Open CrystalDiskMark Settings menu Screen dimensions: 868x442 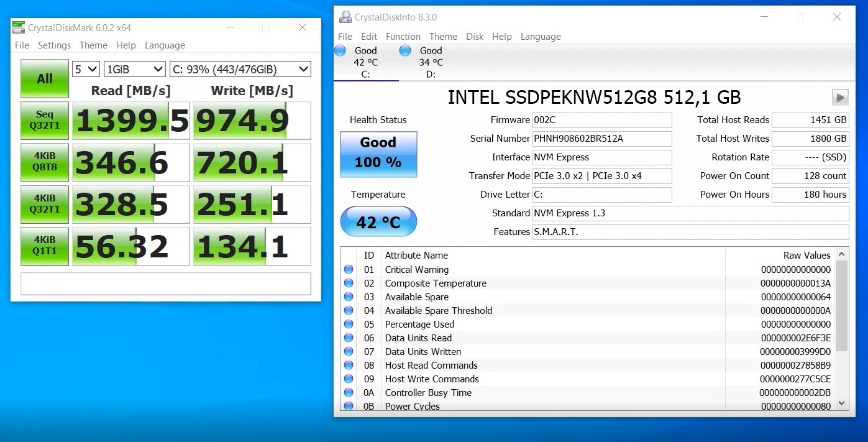pos(54,45)
